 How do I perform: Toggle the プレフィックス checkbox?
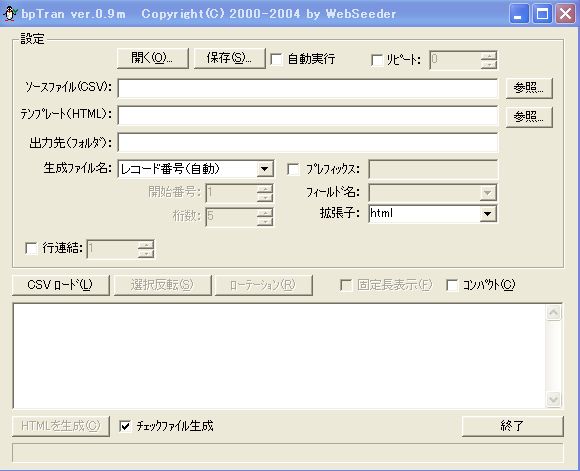[x=293, y=169]
